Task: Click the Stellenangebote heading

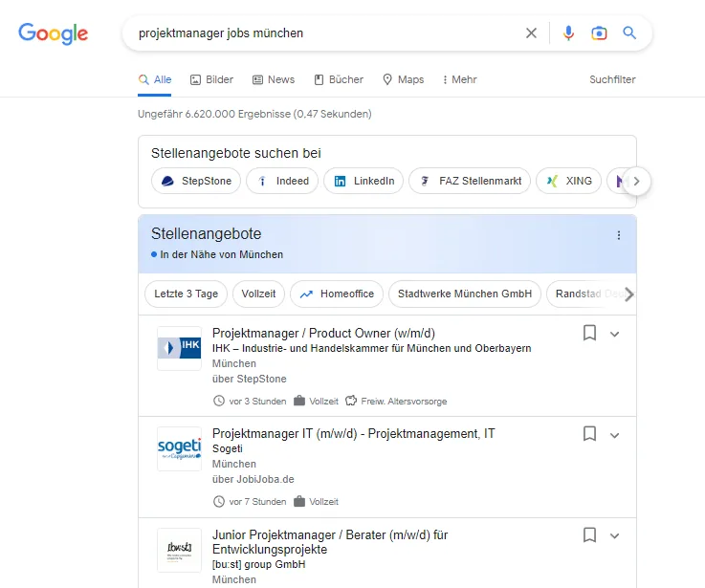Action: tap(206, 233)
